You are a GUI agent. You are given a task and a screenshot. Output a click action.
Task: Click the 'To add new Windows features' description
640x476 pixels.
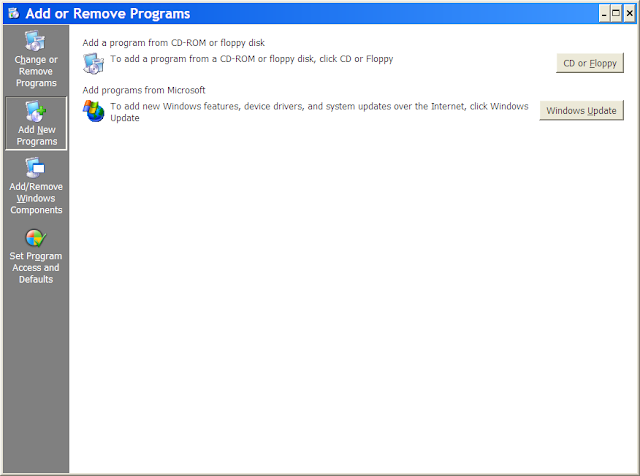(319, 112)
